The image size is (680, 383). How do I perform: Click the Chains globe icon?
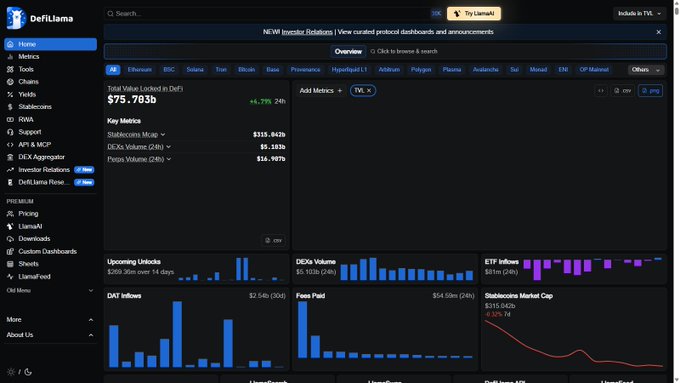[10, 82]
